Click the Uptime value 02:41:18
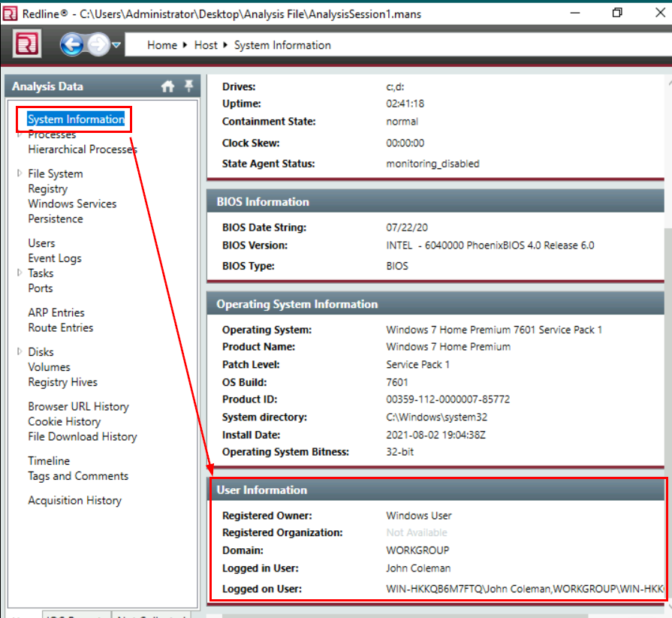 click(x=405, y=104)
